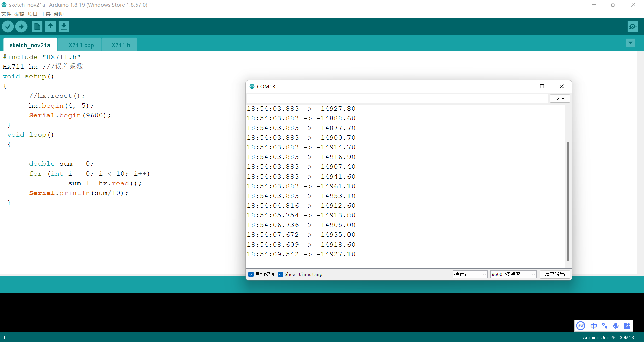The height and width of the screenshot is (342, 644).
Task: Click the sum += hx.read(); line
Action: click(x=105, y=183)
